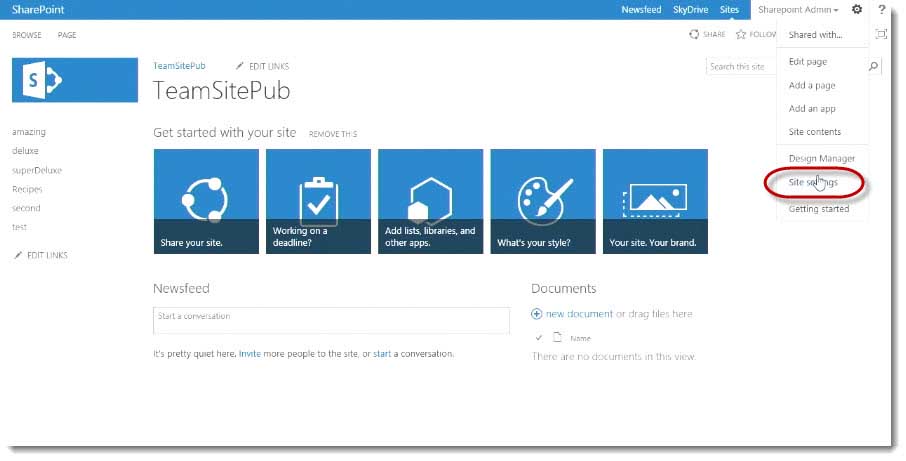Viewport: 906px width, 461px height.
Task: Choose Site settings from the gear menu
Action: [x=813, y=184]
